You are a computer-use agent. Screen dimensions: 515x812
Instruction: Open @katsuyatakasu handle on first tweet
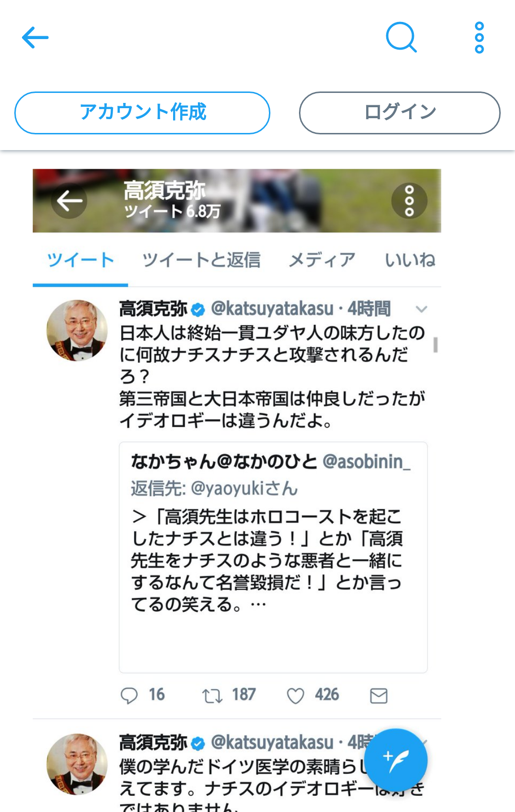coord(272,309)
